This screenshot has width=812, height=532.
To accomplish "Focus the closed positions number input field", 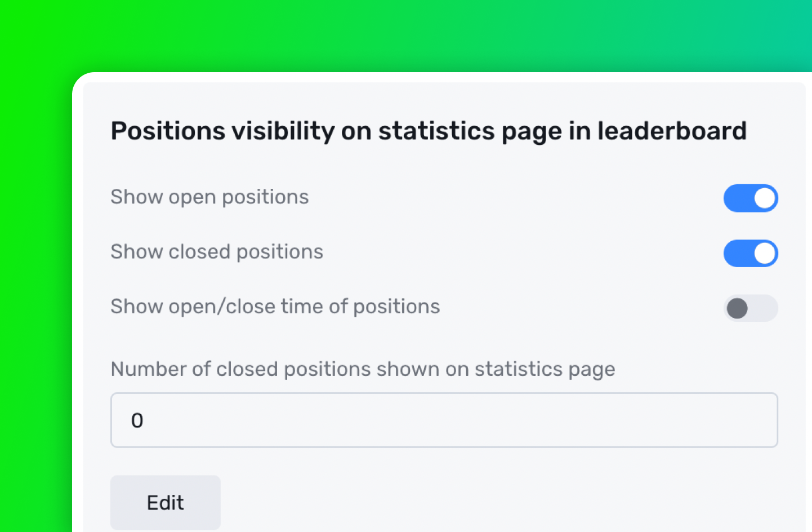I will 444,420.
